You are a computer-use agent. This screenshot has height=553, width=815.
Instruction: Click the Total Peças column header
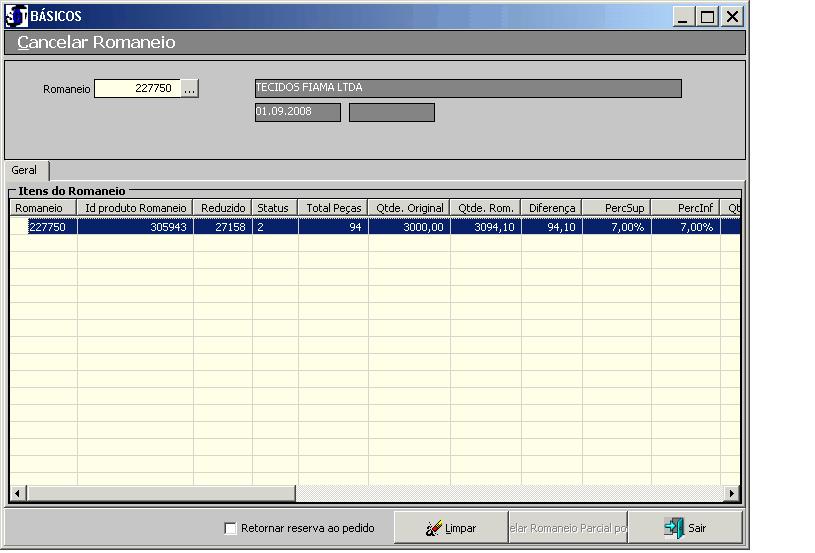(x=333, y=208)
